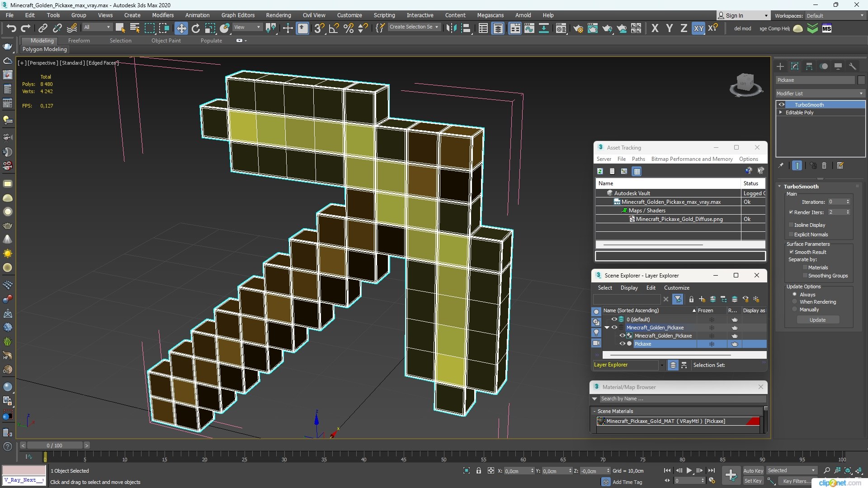This screenshot has height=488, width=868.
Task: Click the Auto Key button
Action: tap(753, 471)
